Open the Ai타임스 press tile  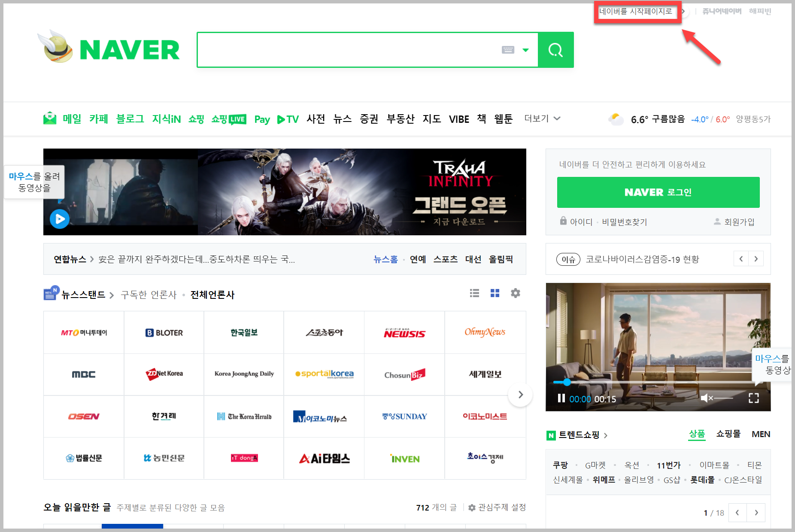coord(324,459)
